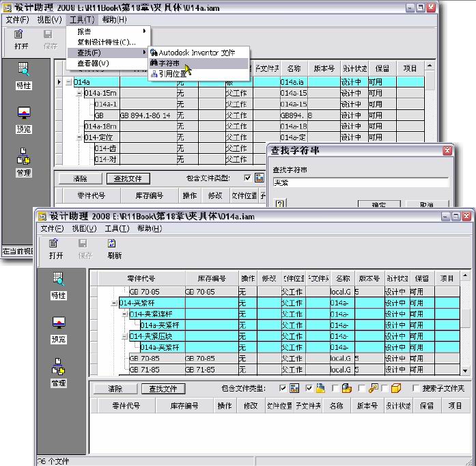
Task: Click the 清除 button in the back window
Action: 80,178
